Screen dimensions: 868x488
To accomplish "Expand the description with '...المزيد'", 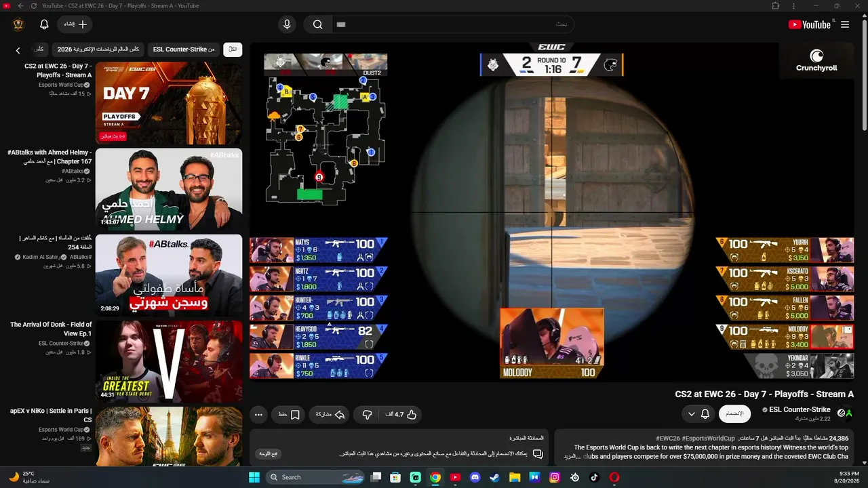I will click(x=572, y=456).
